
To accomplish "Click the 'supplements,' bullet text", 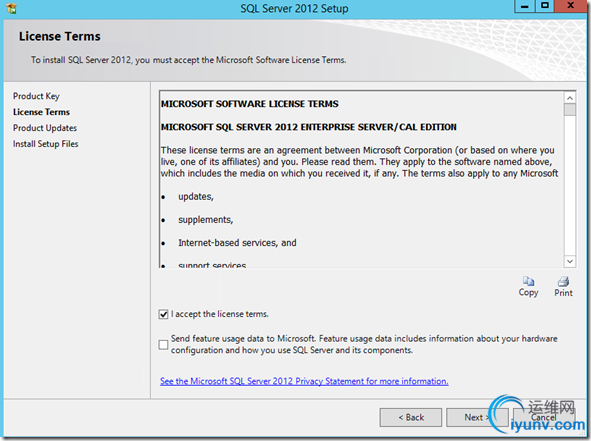I will (206, 220).
